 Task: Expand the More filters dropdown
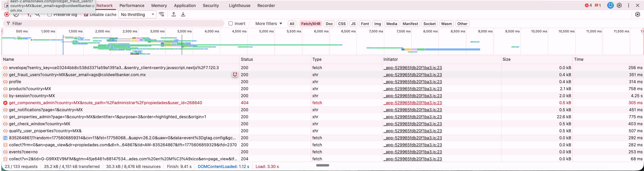(268, 24)
